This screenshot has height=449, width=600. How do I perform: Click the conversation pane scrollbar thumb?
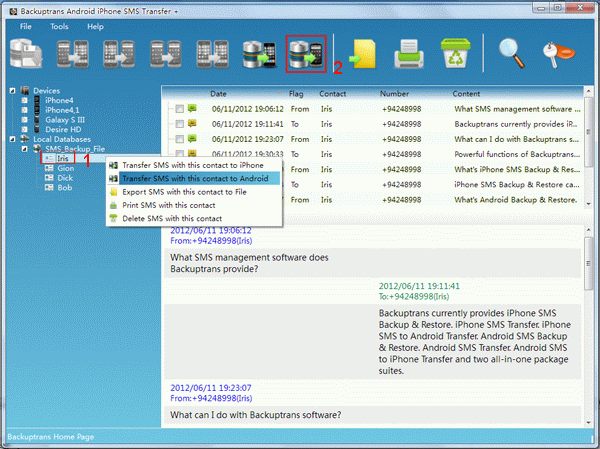click(589, 263)
